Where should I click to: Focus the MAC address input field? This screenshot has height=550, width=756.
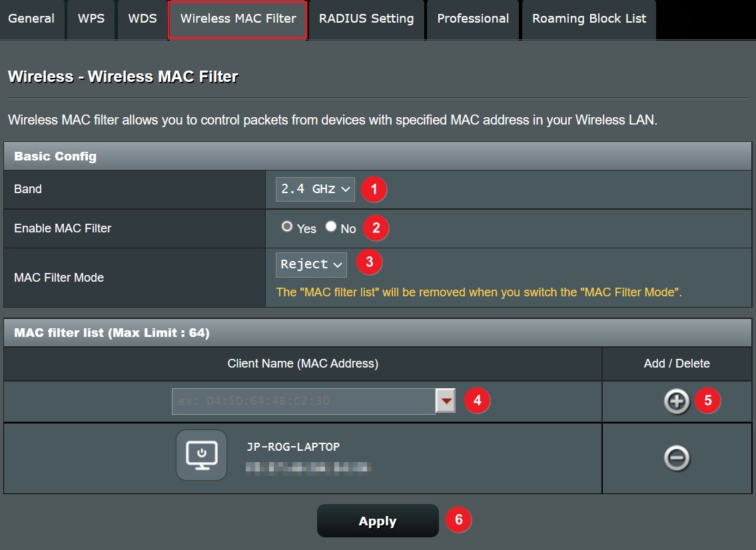(x=304, y=401)
